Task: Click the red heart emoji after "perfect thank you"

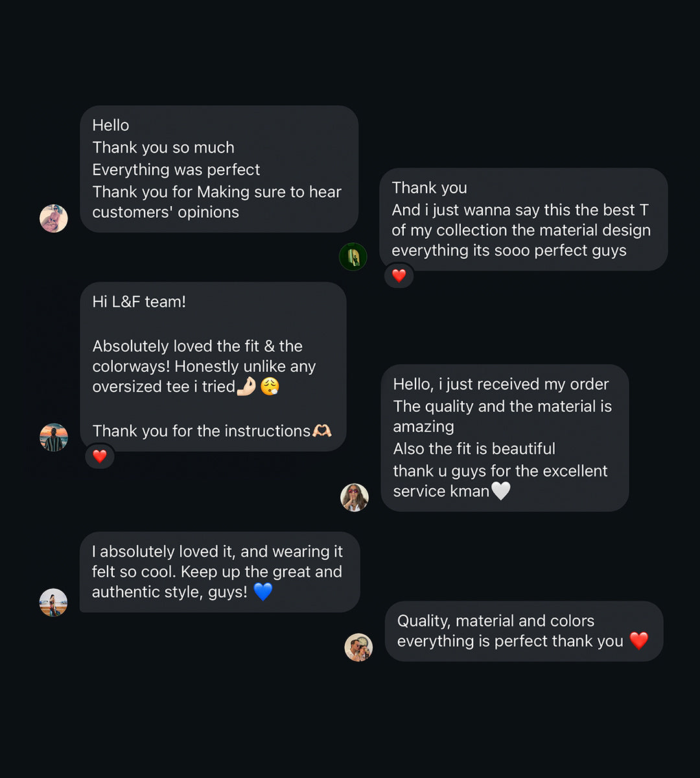Action: tap(639, 641)
